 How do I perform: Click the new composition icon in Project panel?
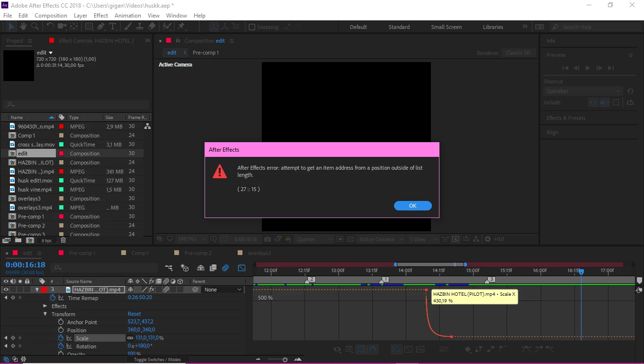pyautogui.click(x=29, y=240)
